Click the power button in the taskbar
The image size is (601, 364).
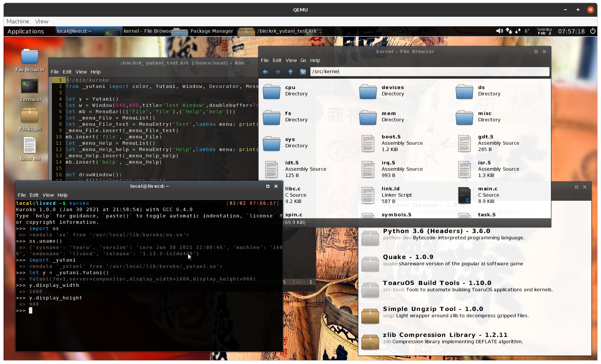coord(592,31)
